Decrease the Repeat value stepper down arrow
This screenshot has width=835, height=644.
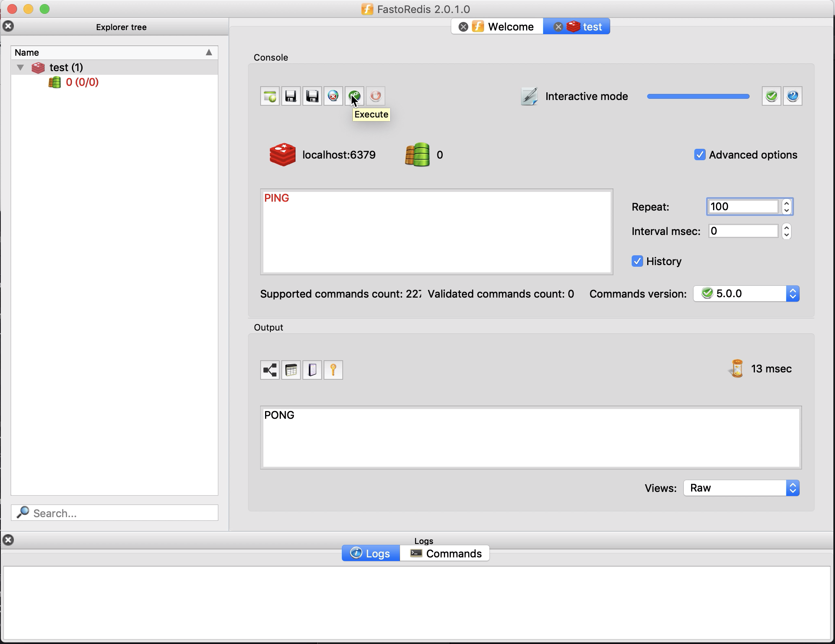click(x=787, y=210)
